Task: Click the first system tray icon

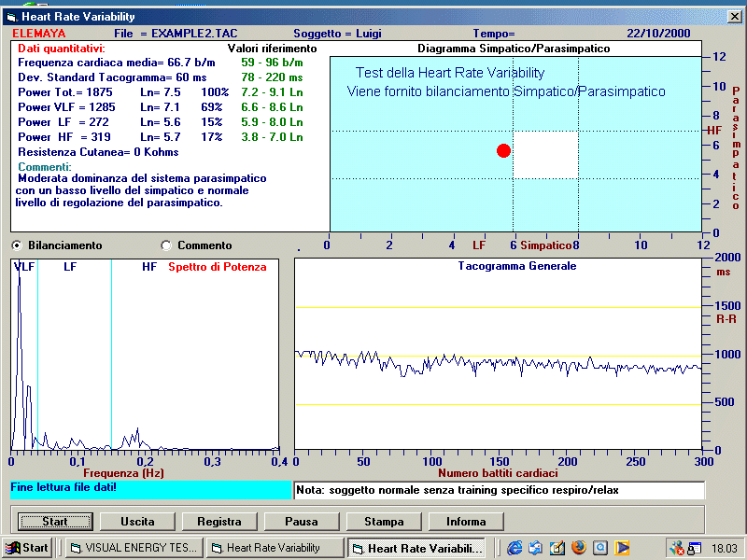Action: pos(677,548)
